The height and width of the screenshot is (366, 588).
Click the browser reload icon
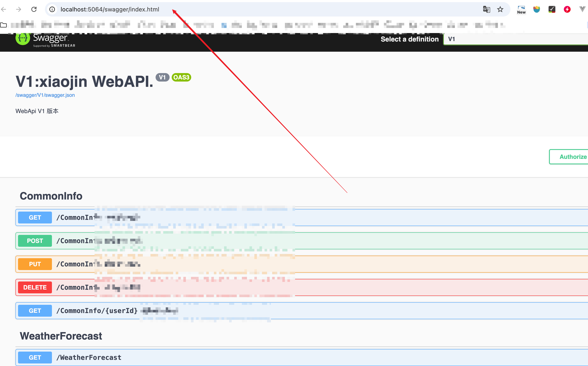[x=34, y=9]
